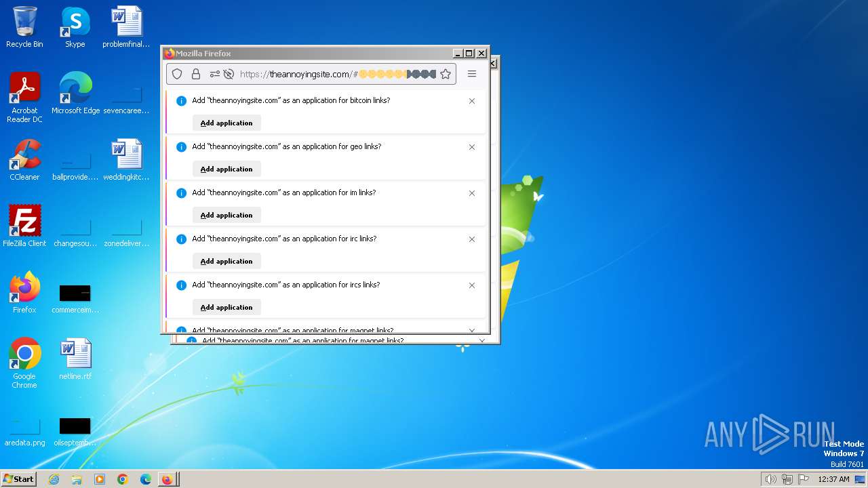868x488 pixels.
Task: Dismiss the im links notification
Action: click(472, 193)
